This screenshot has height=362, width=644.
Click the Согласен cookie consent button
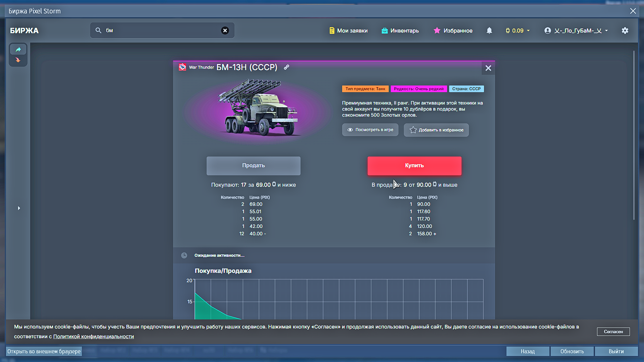(613, 331)
